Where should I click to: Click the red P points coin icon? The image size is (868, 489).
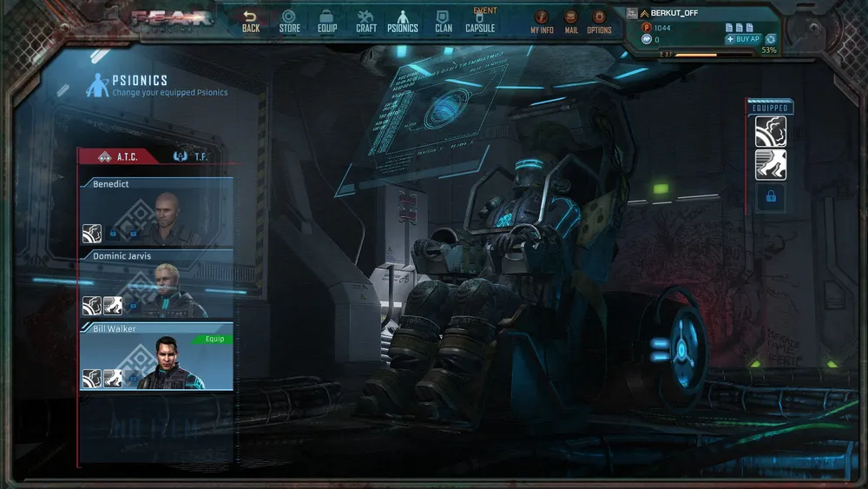(646, 28)
